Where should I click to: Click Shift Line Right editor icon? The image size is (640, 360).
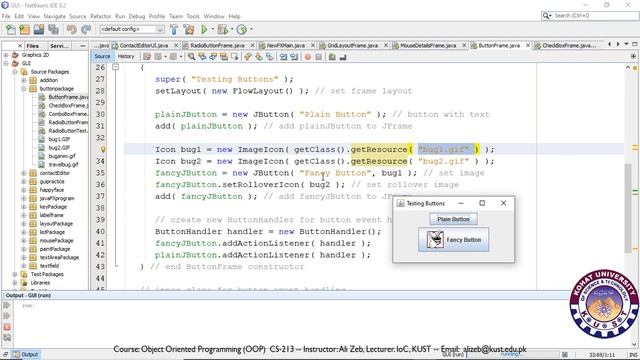[294, 57]
